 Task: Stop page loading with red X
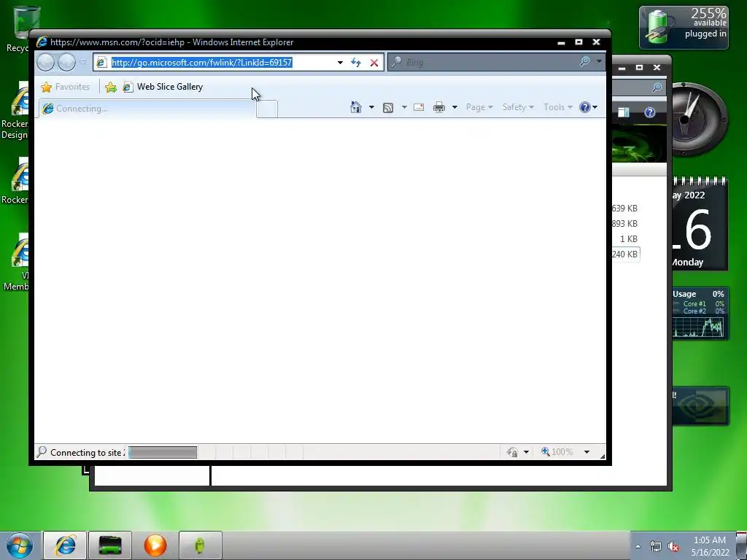click(x=374, y=63)
